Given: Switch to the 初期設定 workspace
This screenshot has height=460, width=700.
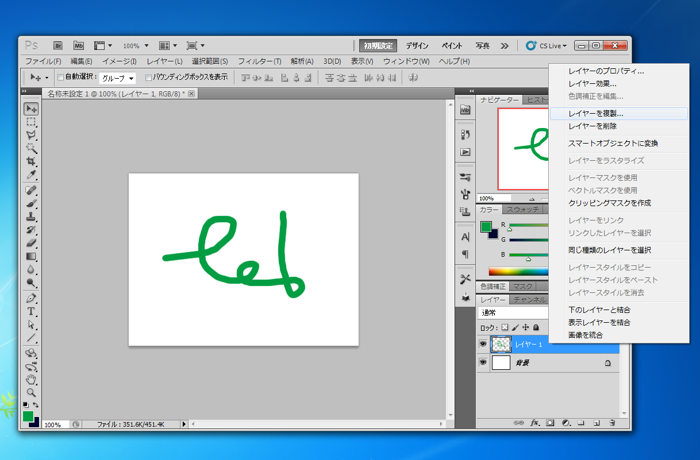Looking at the screenshot, I should (378, 46).
